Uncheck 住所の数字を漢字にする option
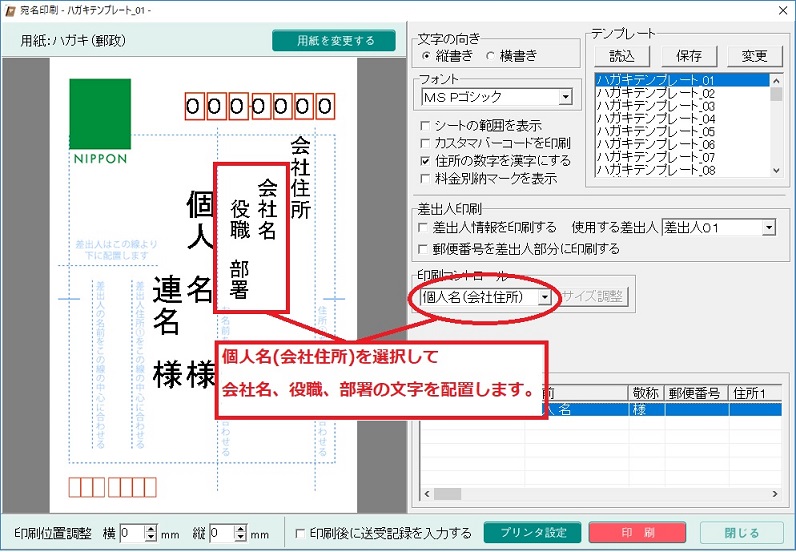 click(x=426, y=160)
